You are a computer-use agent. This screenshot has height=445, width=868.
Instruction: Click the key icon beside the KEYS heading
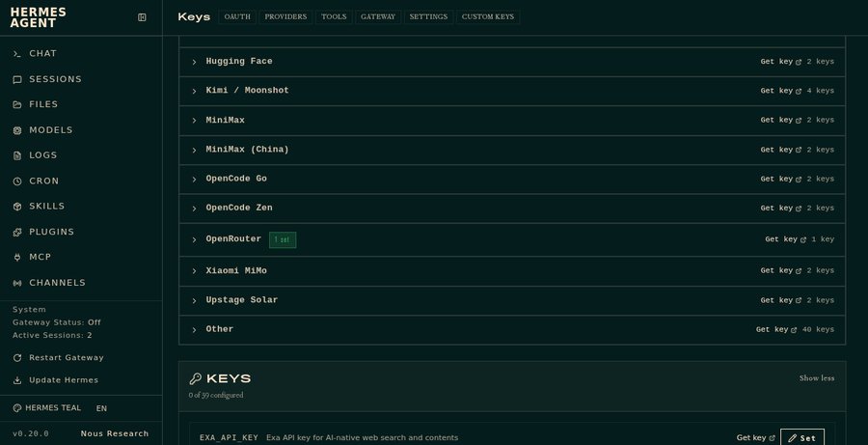[x=195, y=379]
